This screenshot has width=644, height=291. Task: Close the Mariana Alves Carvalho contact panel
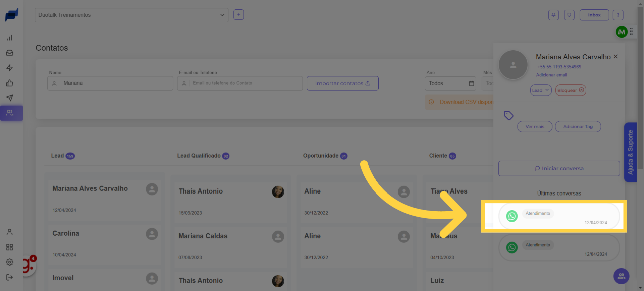coord(616,57)
